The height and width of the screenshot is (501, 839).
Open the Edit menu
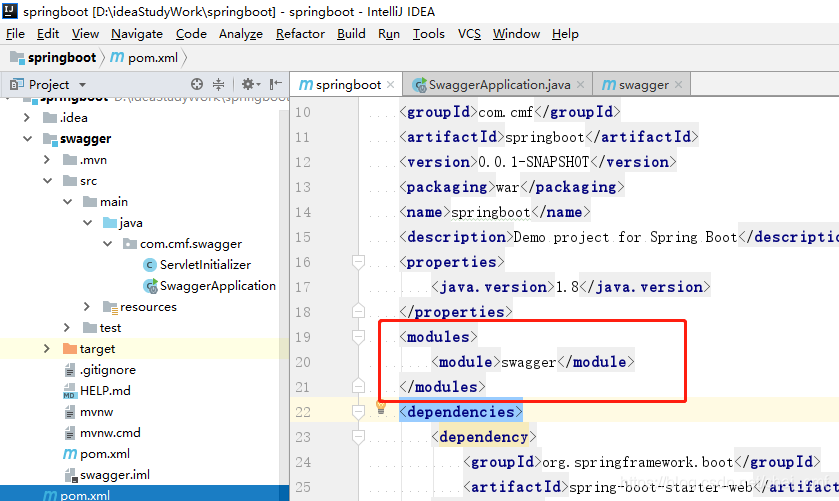click(48, 34)
